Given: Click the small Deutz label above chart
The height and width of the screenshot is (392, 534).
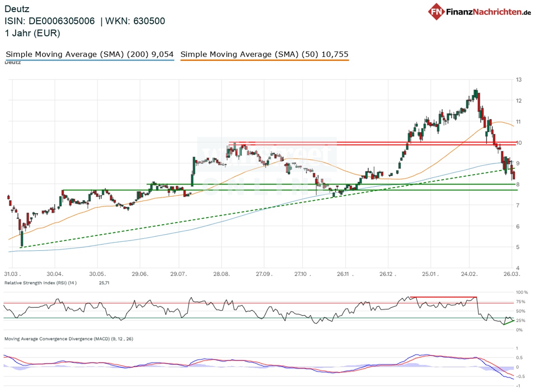Looking at the screenshot, I should tap(12, 63).
